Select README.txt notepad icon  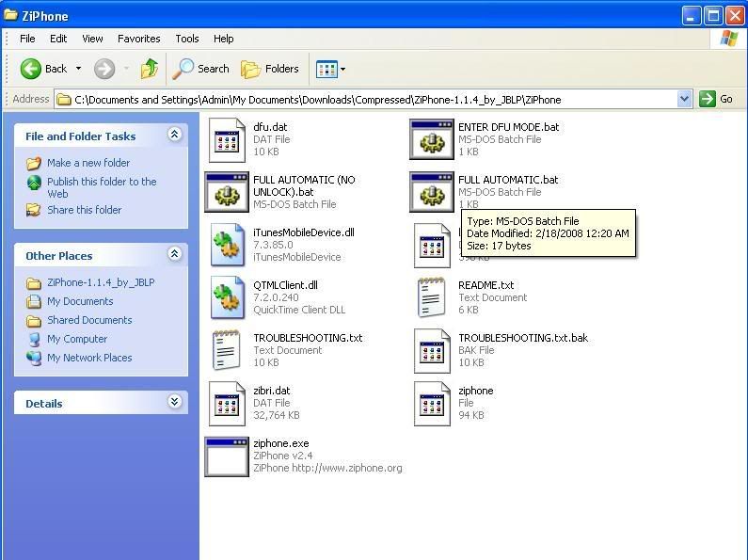[432, 297]
